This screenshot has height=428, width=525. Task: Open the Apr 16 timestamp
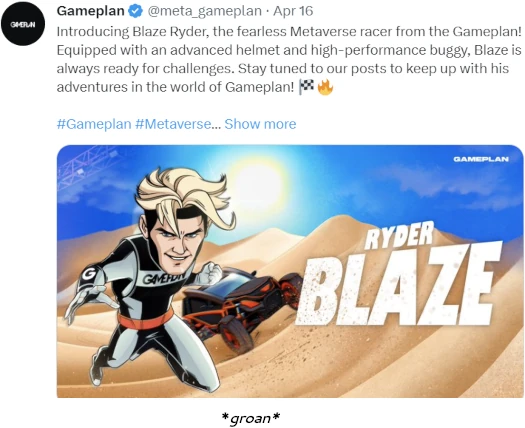293,11
